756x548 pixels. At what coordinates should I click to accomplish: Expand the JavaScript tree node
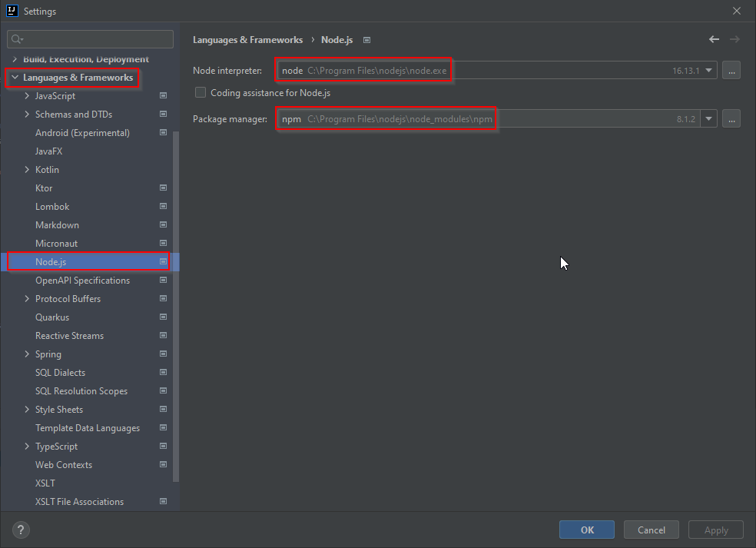tap(27, 95)
